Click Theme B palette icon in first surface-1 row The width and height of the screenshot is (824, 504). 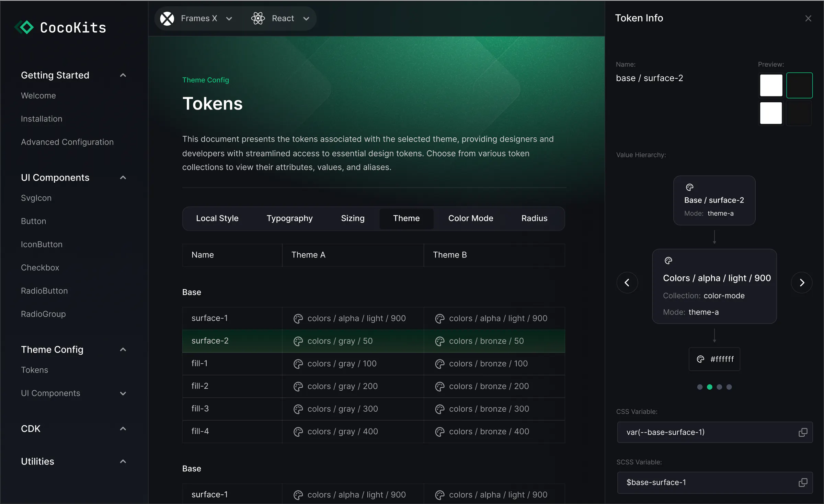[440, 319]
